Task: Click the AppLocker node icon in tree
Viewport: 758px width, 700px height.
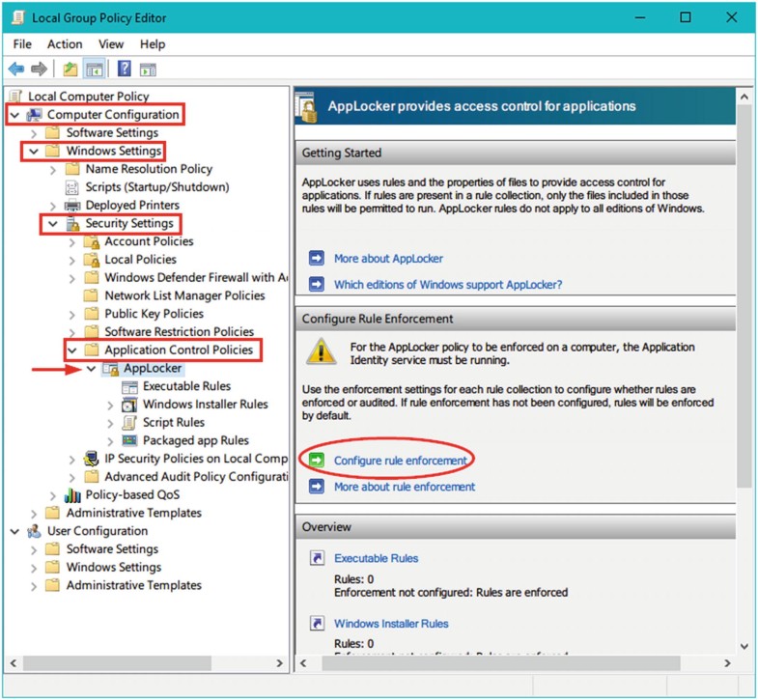Action: 111,369
